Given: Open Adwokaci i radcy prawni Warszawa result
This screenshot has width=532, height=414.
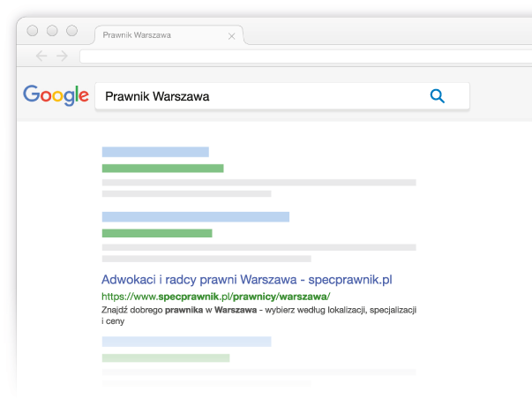Looking at the screenshot, I should pos(247,280).
